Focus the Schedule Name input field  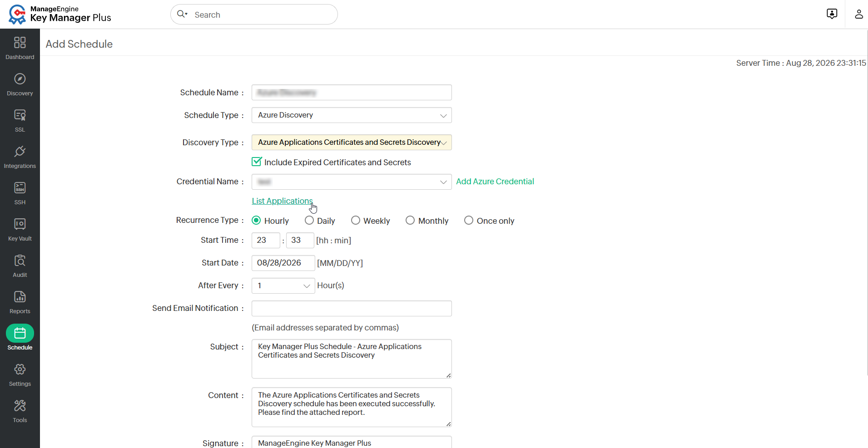pyautogui.click(x=352, y=93)
